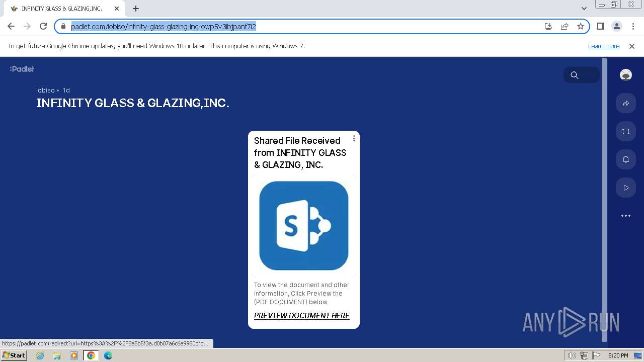The width and height of the screenshot is (644, 362).
Task: Open the Padlet search box
Action: [x=582, y=75]
